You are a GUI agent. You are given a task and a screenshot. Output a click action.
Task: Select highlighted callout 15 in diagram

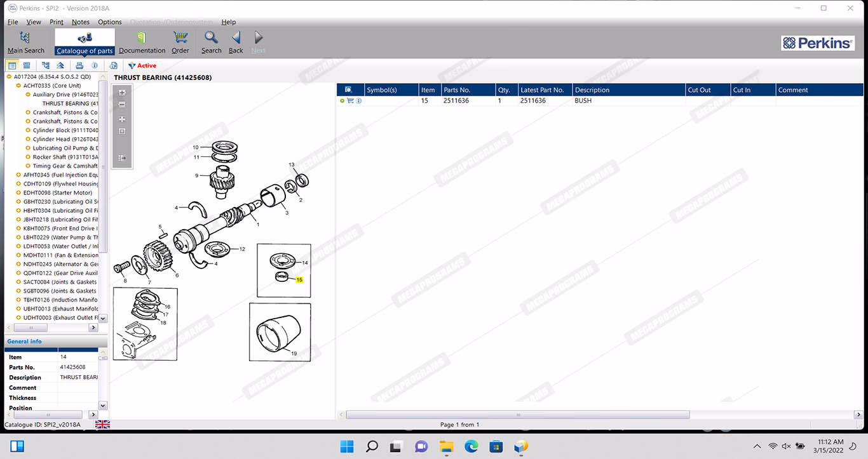299,279
